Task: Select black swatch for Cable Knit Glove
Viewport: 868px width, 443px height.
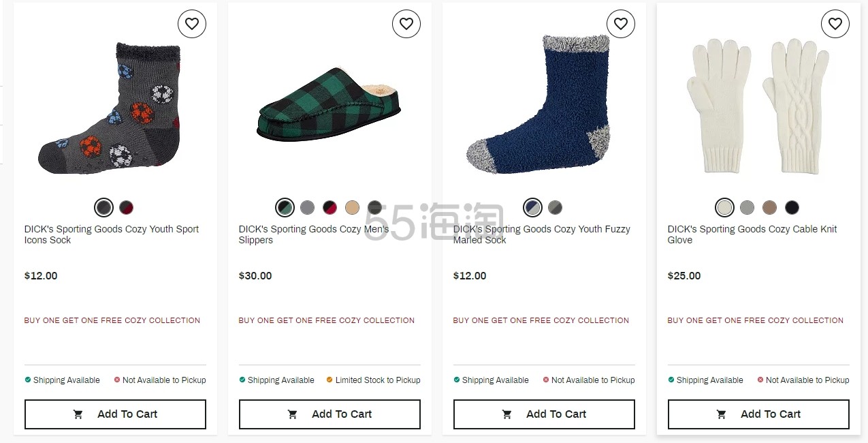Action: coord(792,207)
